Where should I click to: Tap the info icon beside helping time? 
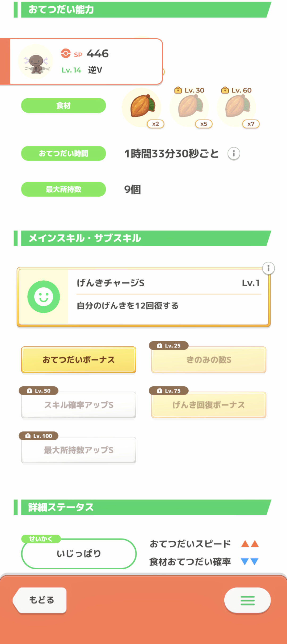234,154
